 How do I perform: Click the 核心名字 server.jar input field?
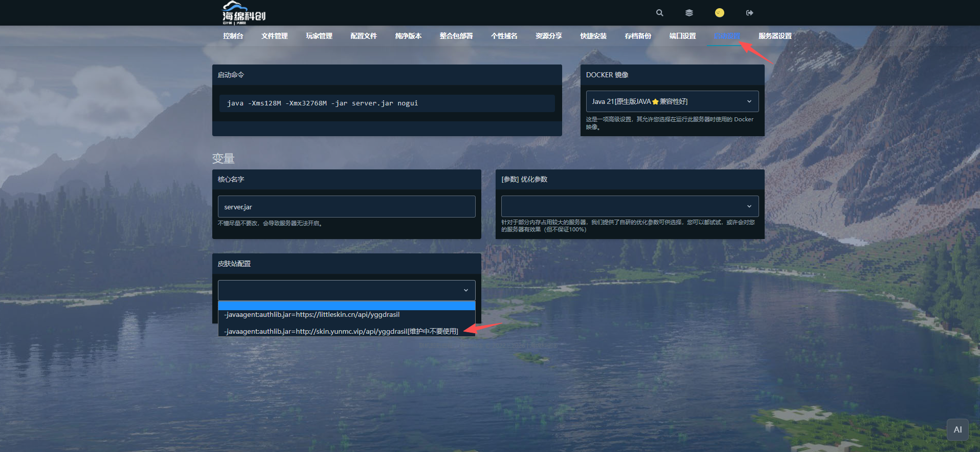pos(346,207)
